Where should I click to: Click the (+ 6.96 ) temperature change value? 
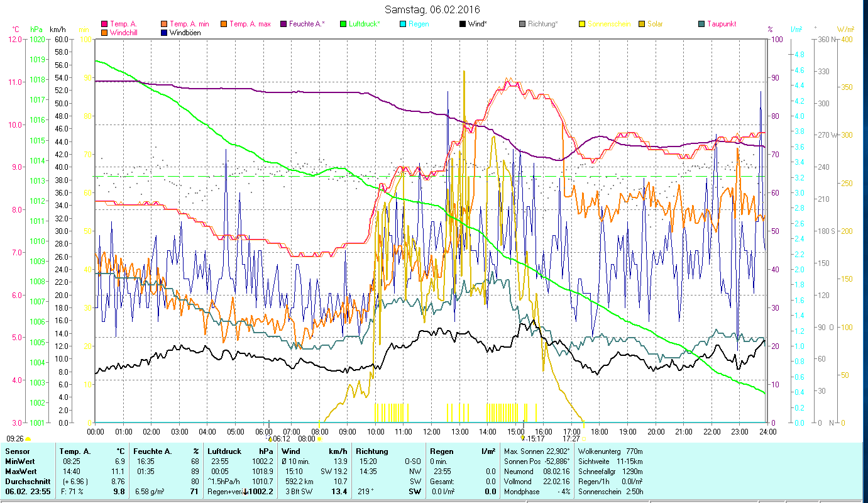tap(74, 482)
